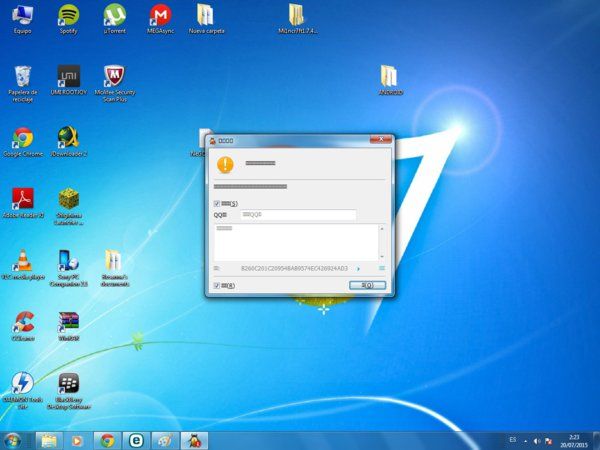Click the QQ penguin taskbar button

[194, 441]
